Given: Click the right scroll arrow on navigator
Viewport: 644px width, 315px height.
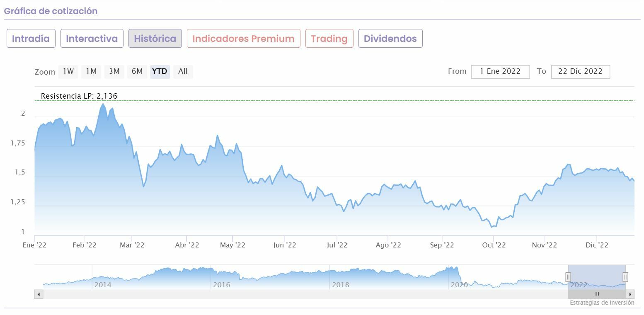Looking at the screenshot, I should click(630, 294).
